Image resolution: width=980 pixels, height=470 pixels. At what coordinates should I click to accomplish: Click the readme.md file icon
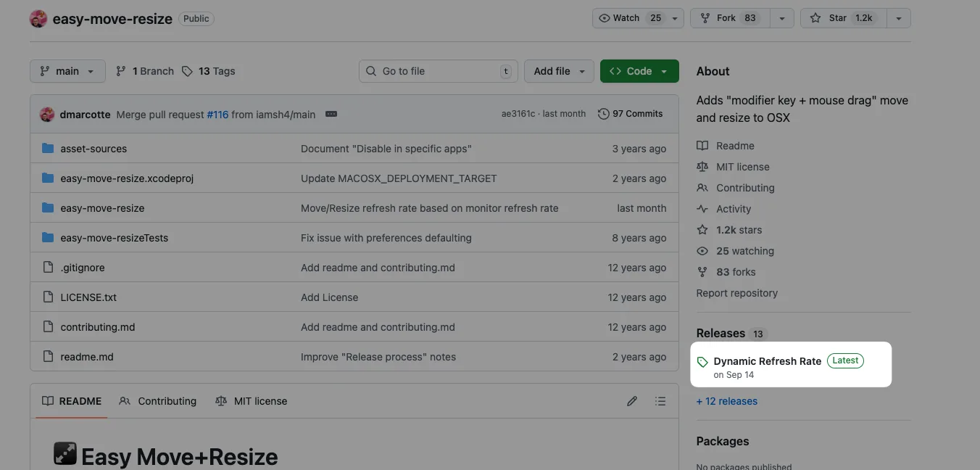click(48, 357)
